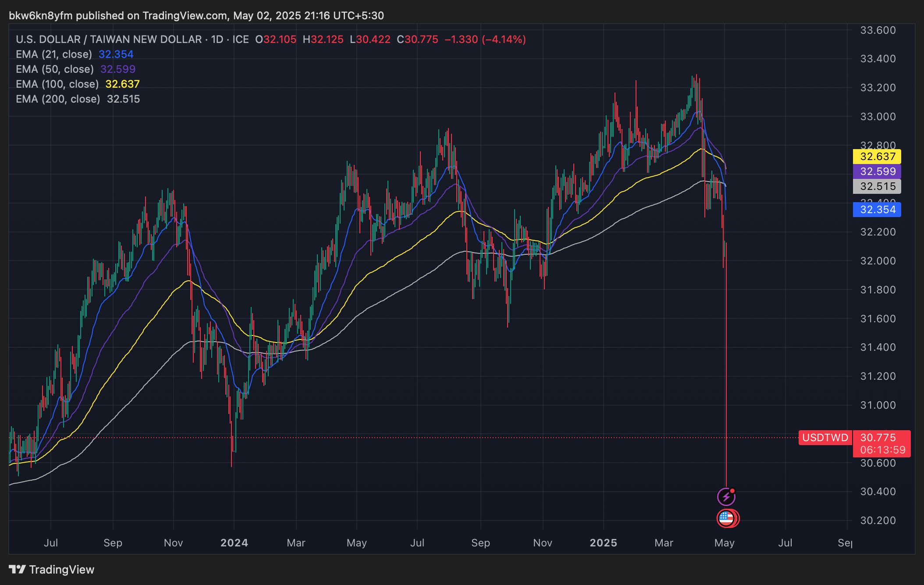Click the red USDTWD symbol tag
The width and height of the screenshot is (924, 585).
pos(825,438)
